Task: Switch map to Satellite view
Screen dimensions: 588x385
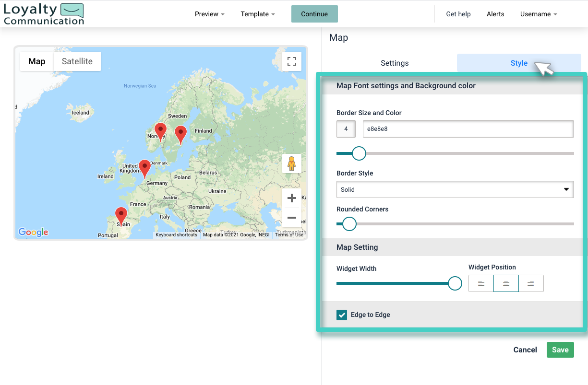Action: click(77, 61)
